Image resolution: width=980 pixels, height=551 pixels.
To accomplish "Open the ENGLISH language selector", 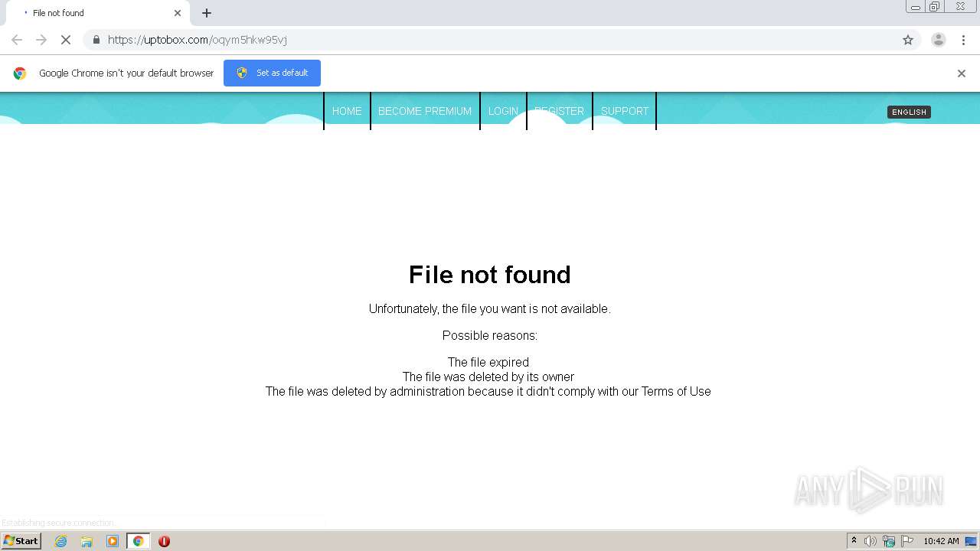I will [x=909, y=112].
